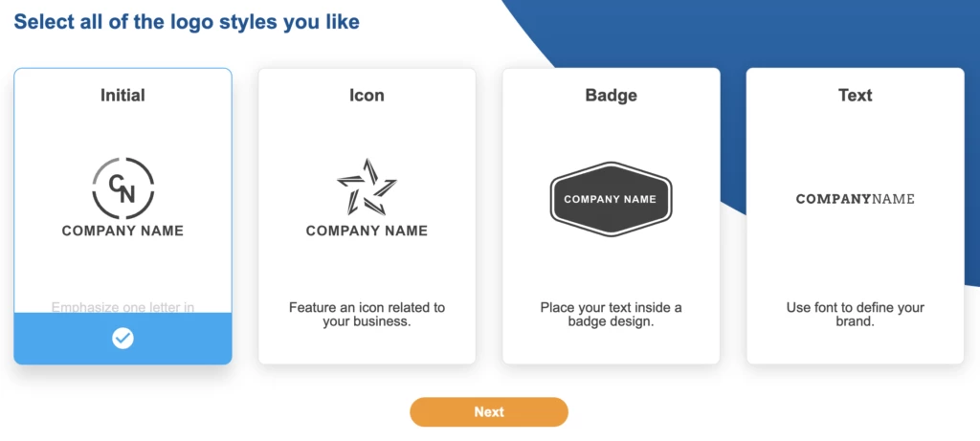The height and width of the screenshot is (441, 980).
Task: Click COMPANY NAME text under the star icon
Action: 367,231
